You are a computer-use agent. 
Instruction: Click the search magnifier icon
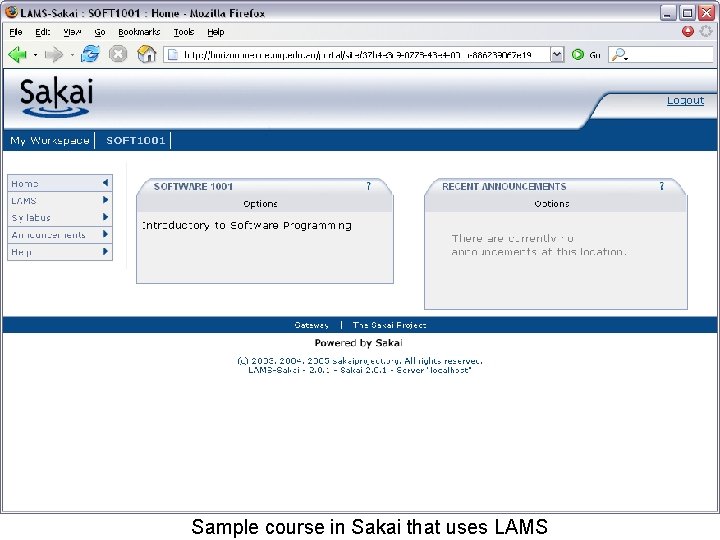pyautogui.click(x=619, y=55)
